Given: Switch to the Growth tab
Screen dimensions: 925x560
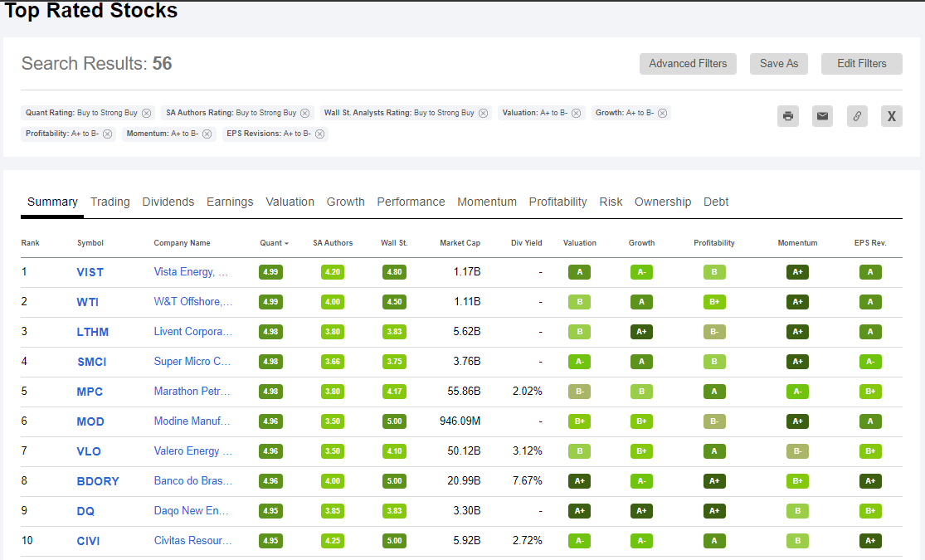Looking at the screenshot, I should (x=346, y=202).
